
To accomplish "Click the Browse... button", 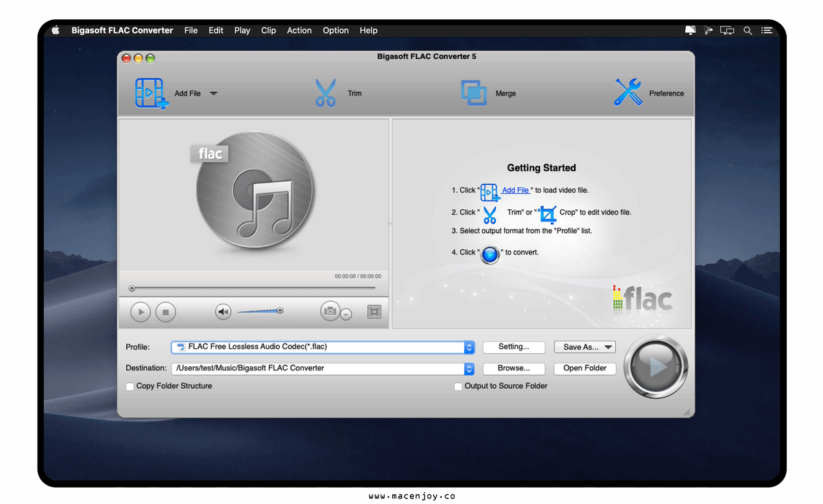I will click(x=514, y=368).
